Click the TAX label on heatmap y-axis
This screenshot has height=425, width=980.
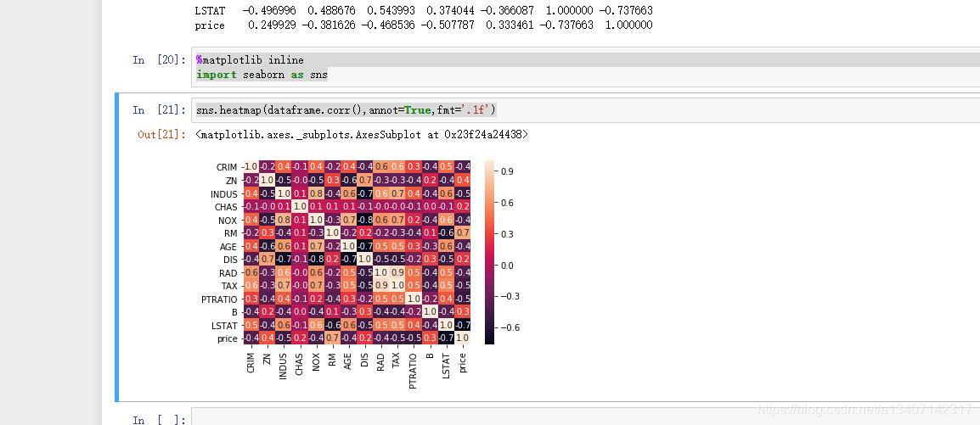229,286
